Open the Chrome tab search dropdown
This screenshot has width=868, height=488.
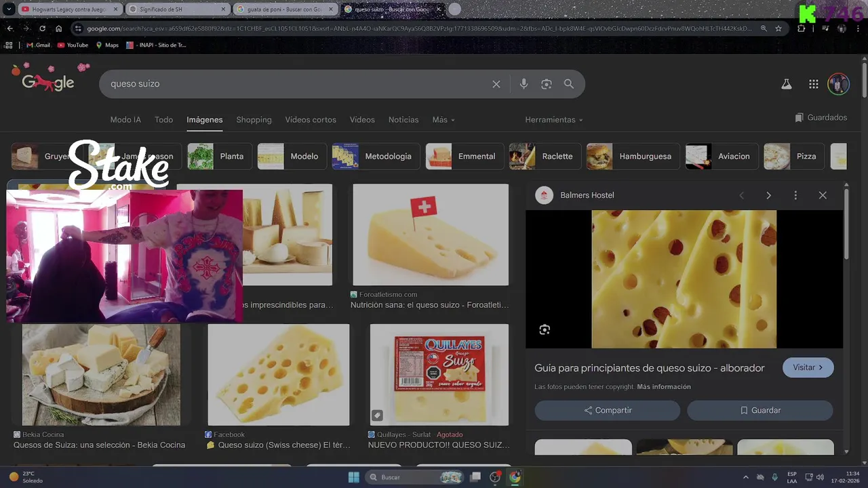9,9
